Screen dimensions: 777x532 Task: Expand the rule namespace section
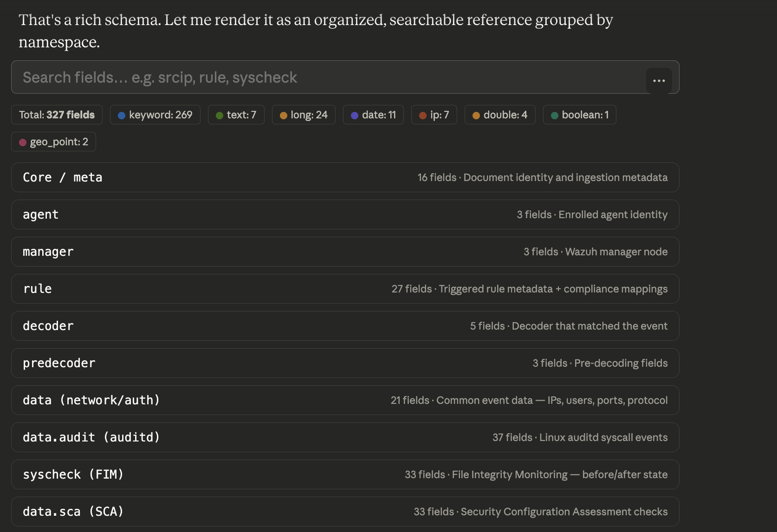(x=345, y=288)
